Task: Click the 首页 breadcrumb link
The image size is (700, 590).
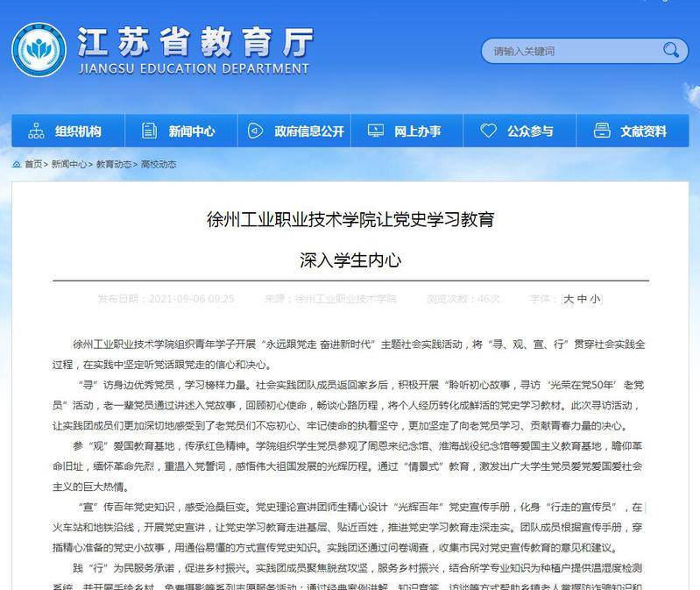Action: point(33,164)
